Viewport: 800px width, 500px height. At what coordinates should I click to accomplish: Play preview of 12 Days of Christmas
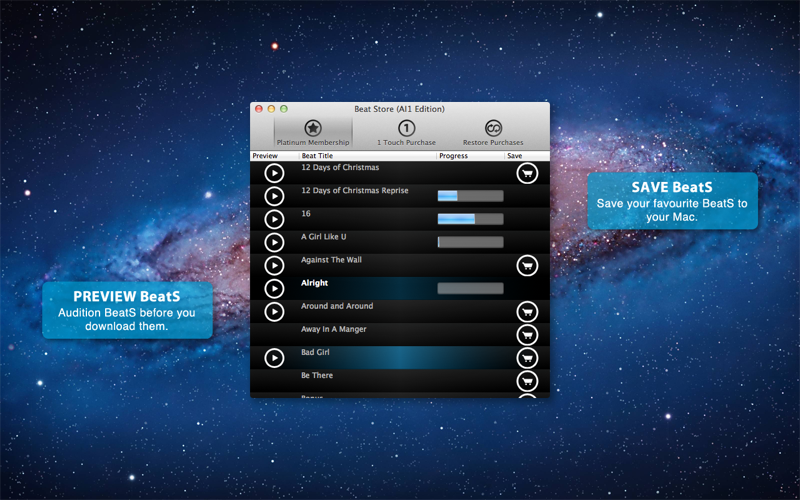pos(274,173)
